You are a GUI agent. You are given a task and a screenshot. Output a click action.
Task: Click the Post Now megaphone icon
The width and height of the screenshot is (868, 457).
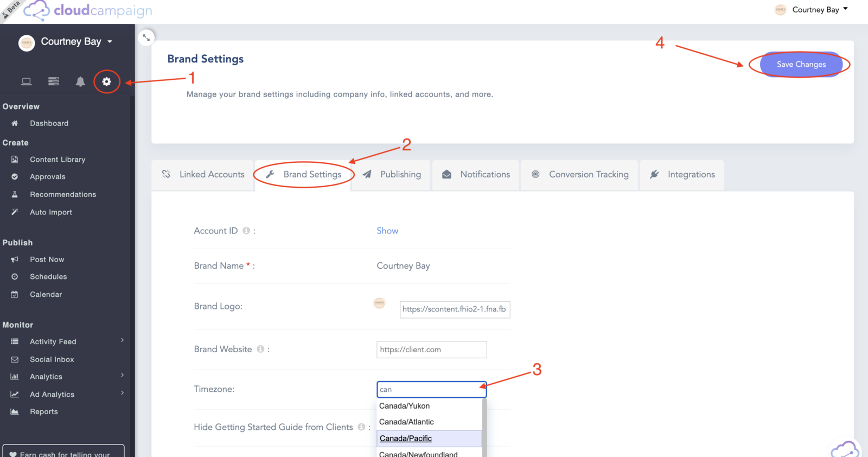15,259
